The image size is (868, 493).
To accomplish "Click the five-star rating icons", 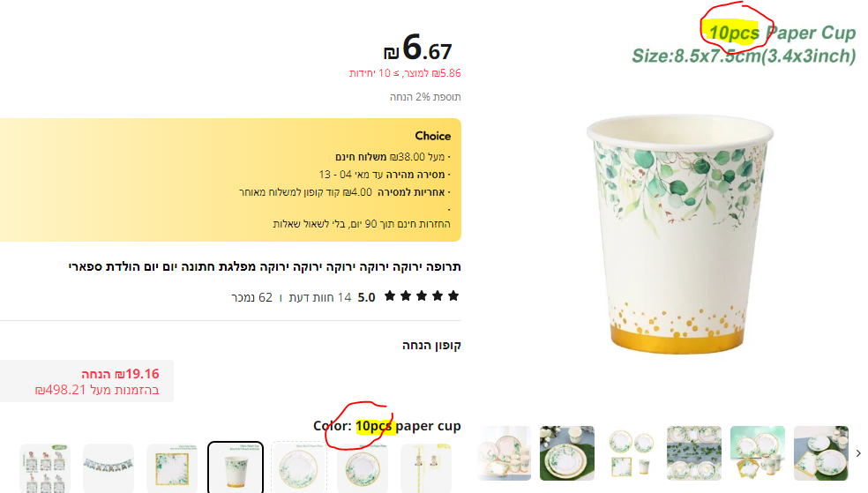I will pos(422,296).
